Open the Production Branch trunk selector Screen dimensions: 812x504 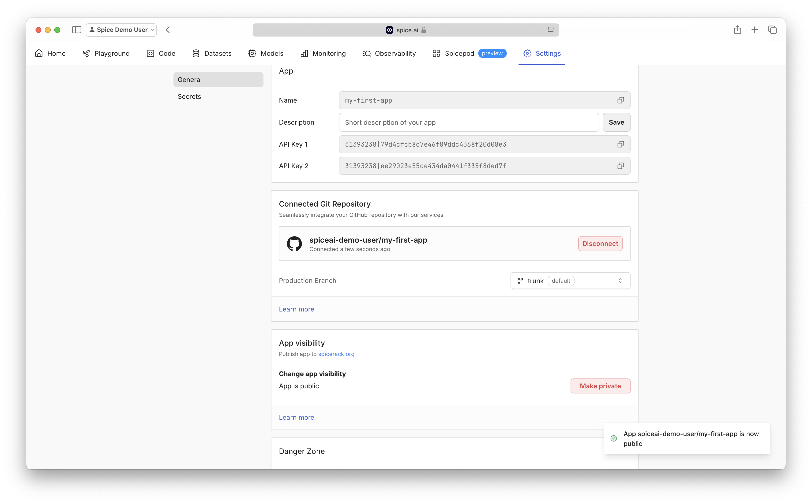[570, 281]
